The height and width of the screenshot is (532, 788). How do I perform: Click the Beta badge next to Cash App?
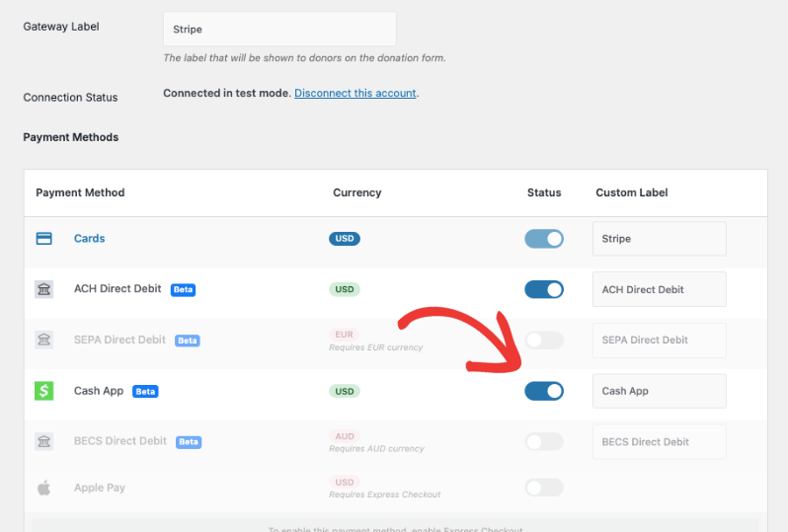(145, 392)
